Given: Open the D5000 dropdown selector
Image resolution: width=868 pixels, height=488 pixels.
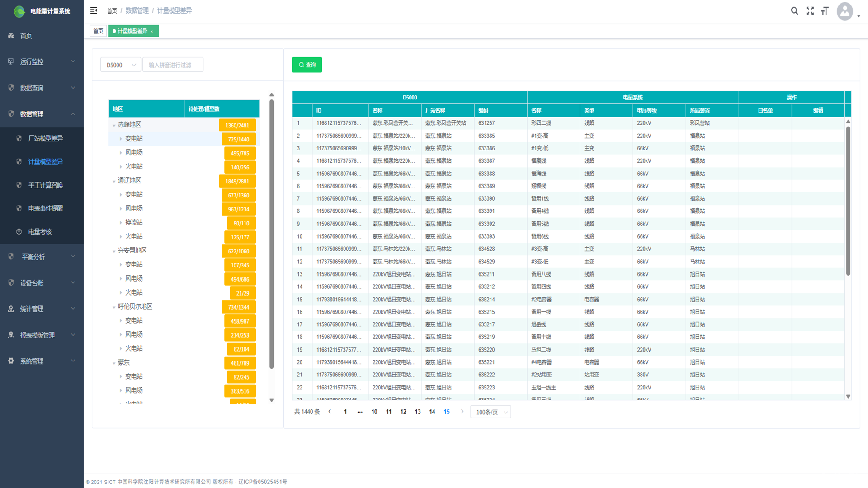Looking at the screenshot, I should [121, 65].
